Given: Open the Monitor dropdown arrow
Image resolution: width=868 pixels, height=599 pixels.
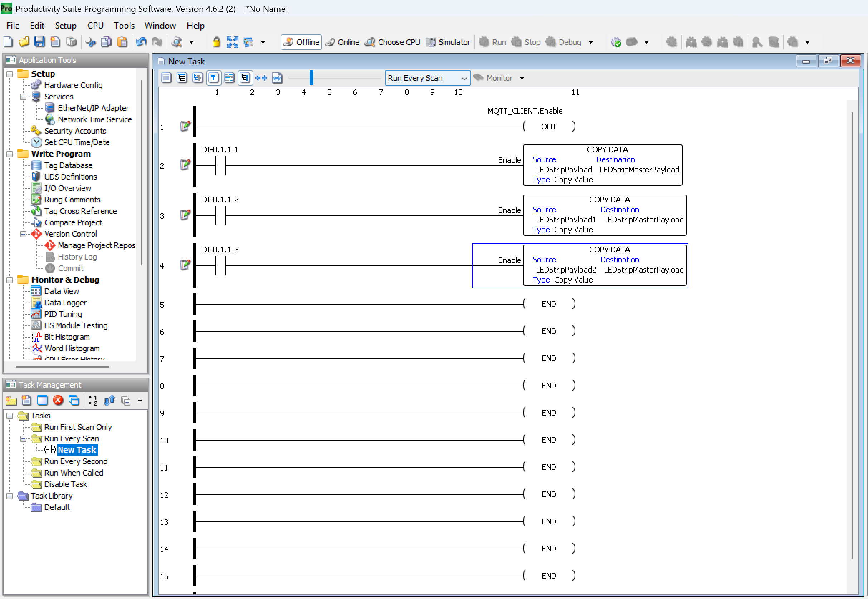Looking at the screenshot, I should tap(522, 78).
